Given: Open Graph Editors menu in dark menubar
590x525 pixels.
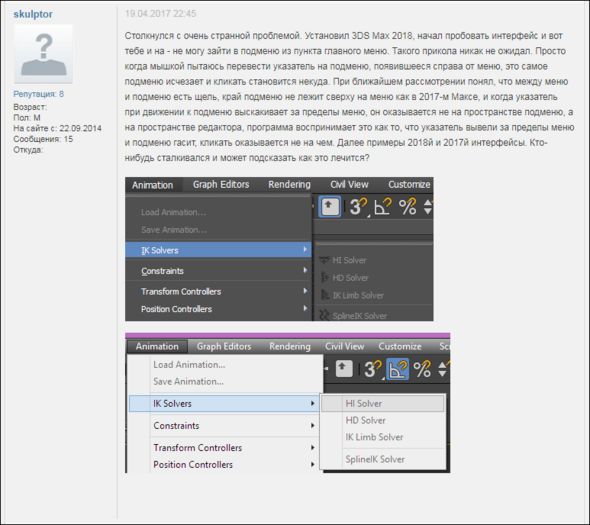Looking at the screenshot, I should point(221,184).
